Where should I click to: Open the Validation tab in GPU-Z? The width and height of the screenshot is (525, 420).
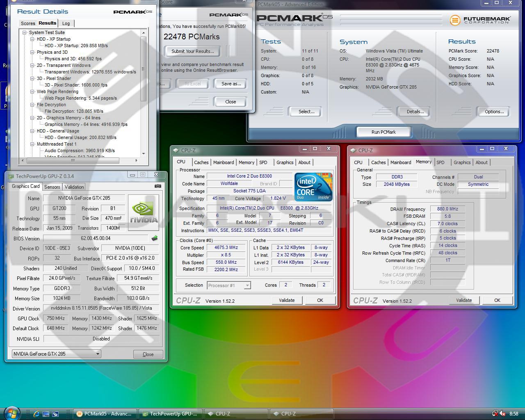74,187
